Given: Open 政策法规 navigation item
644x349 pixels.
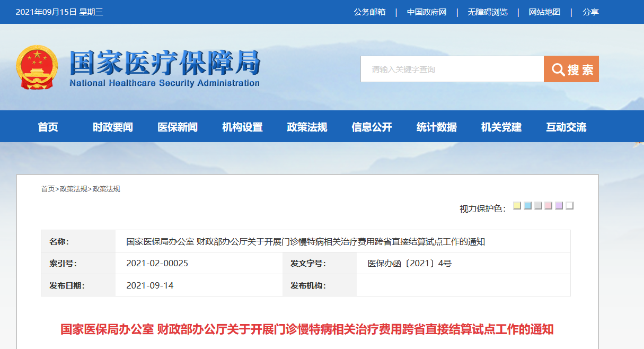Looking at the screenshot, I should click(x=307, y=127).
